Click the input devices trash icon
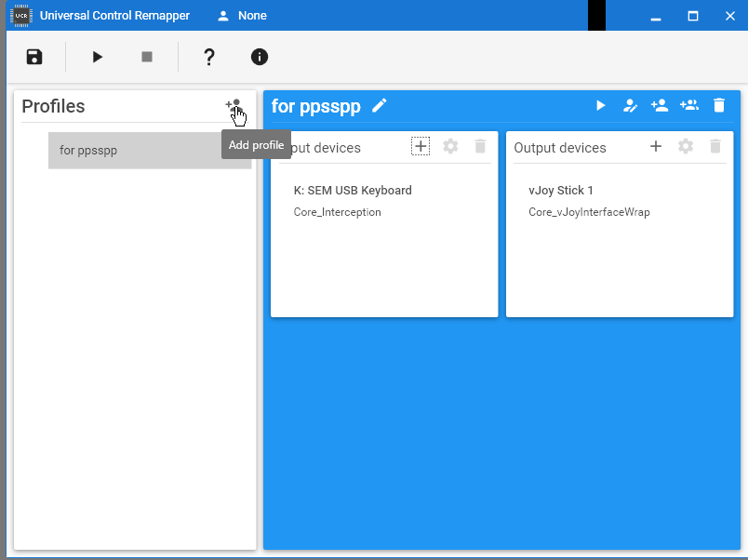Image resolution: width=748 pixels, height=560 pixels. [x=480, y=146]
